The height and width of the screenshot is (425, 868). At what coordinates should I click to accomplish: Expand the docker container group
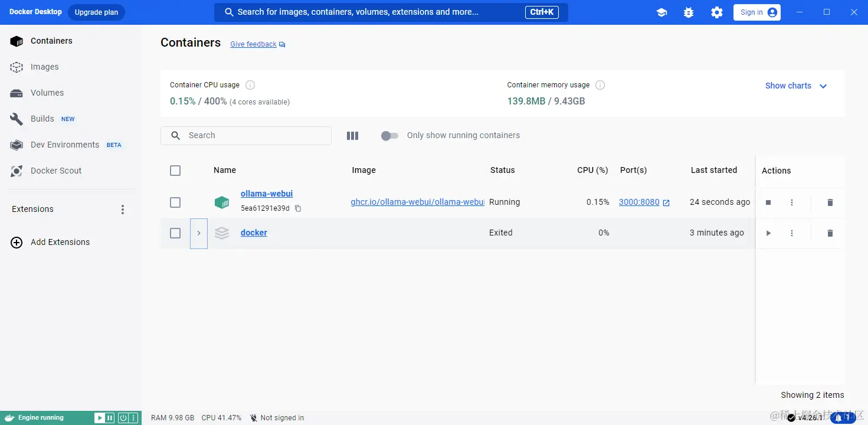point(199,233)
